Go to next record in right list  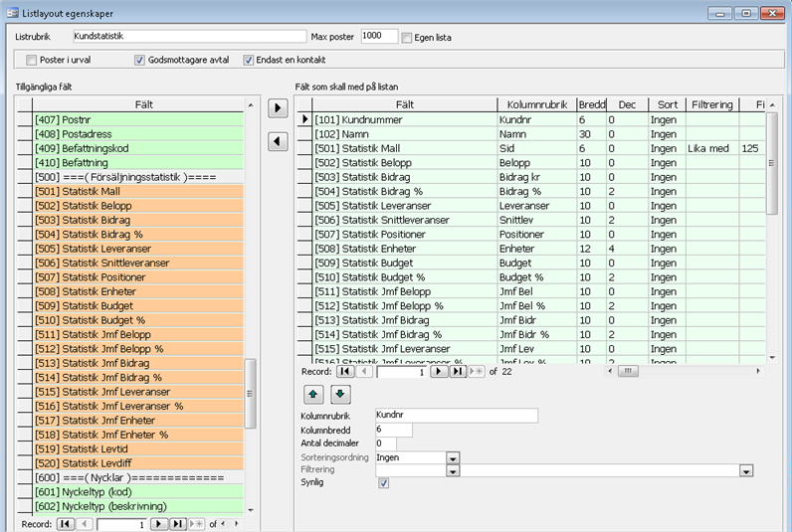[x=439, y=371]
